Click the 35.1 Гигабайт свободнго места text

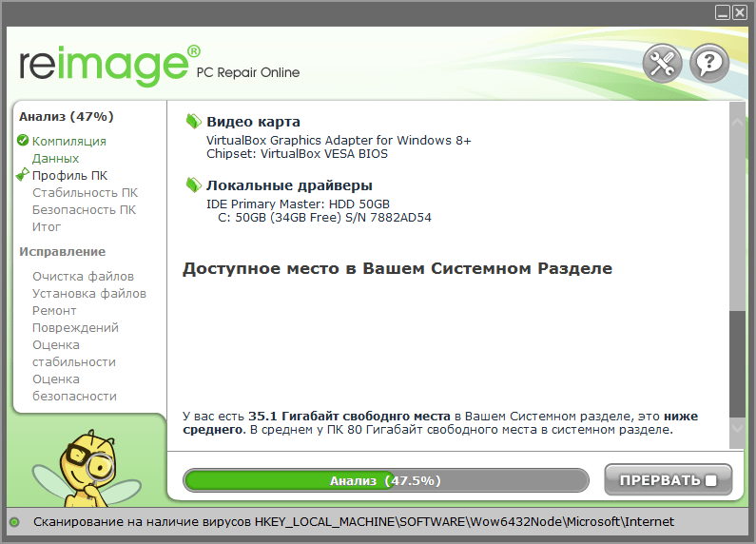[349, 416]
